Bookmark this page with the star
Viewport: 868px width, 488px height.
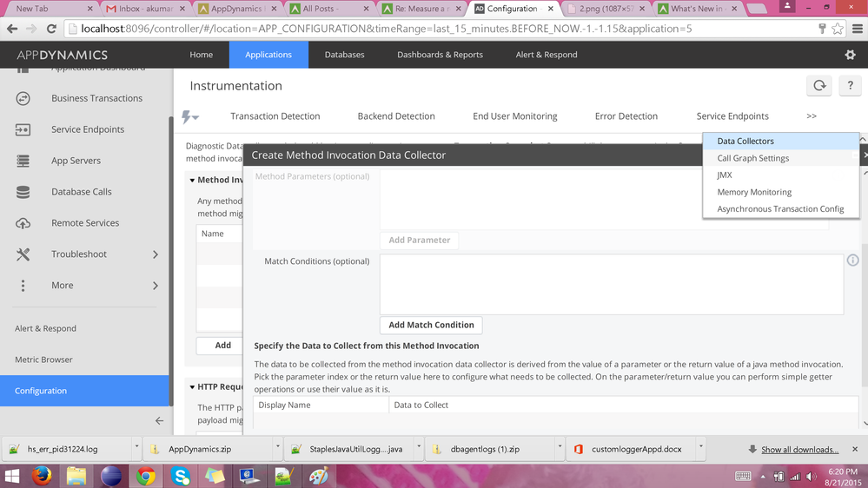tap(838, 29)
